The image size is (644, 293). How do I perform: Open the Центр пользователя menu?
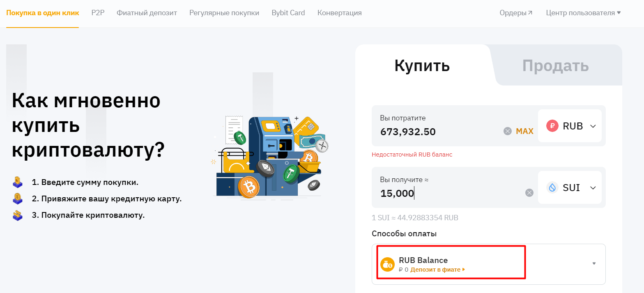tap(583, 13)
